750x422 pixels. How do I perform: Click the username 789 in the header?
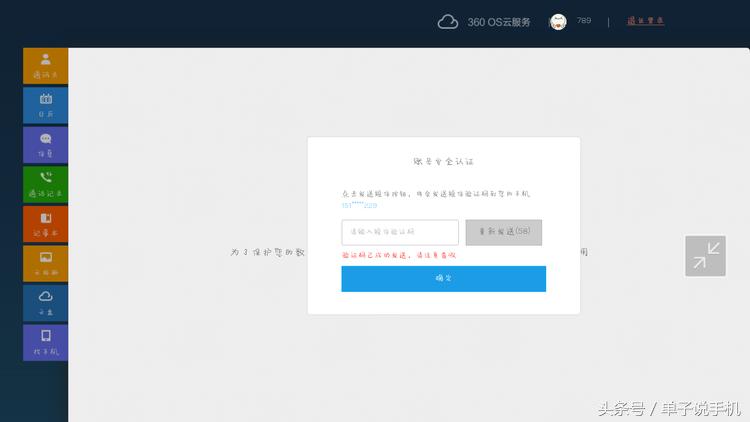[584, 21]
